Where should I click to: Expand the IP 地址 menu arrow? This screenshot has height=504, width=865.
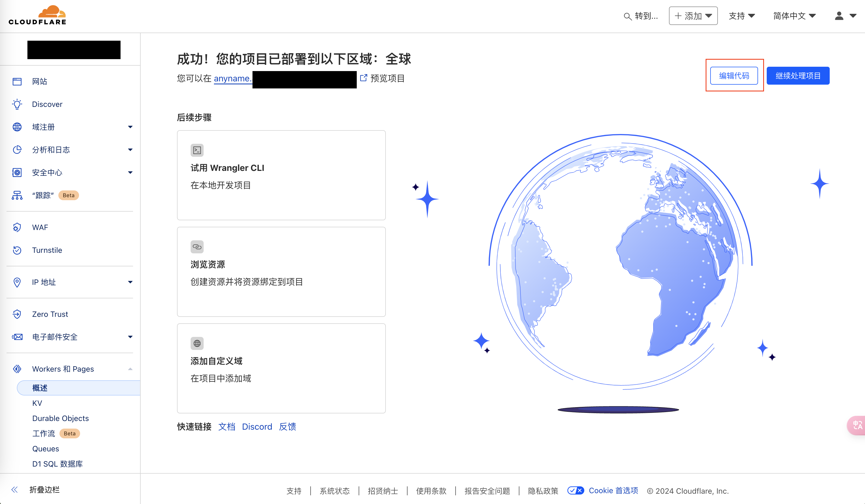(x=130, y=282)
